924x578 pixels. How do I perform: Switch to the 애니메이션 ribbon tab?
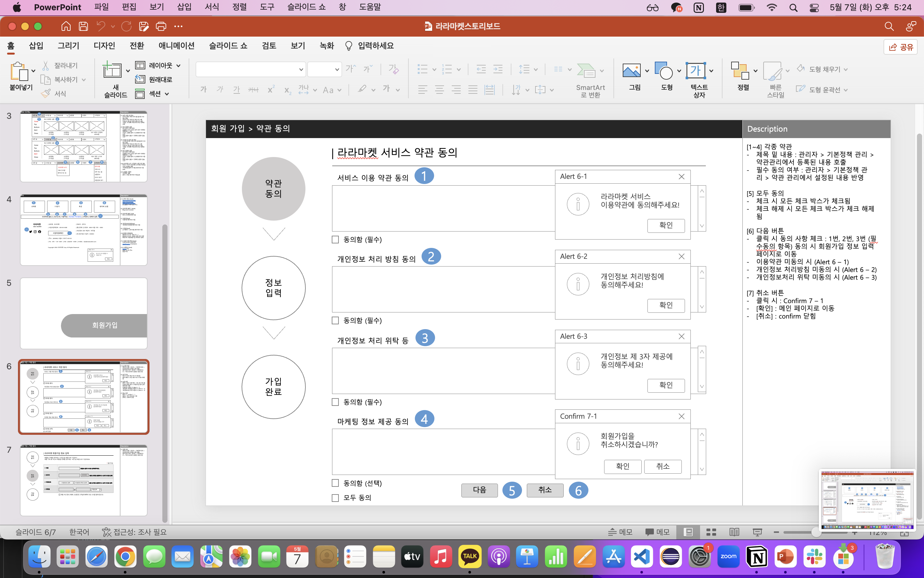(176, 46)
